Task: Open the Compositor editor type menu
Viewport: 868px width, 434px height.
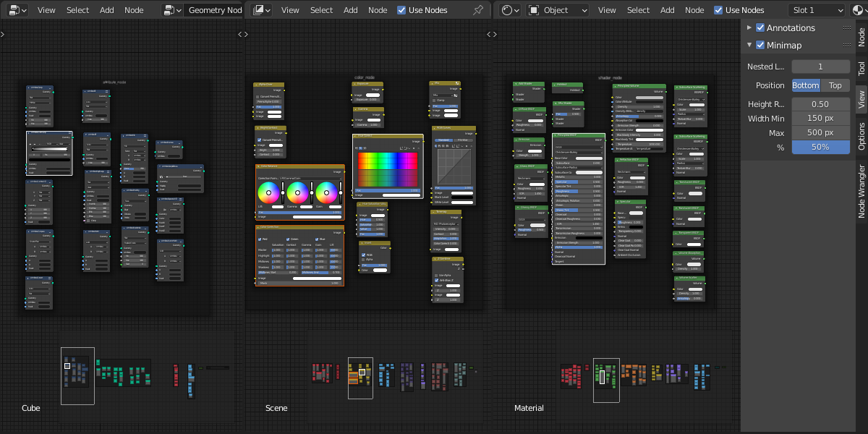Action: 261,10
